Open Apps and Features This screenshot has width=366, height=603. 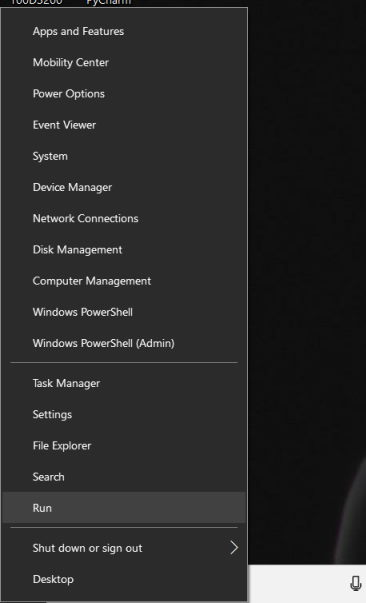(x=124, y=31)
